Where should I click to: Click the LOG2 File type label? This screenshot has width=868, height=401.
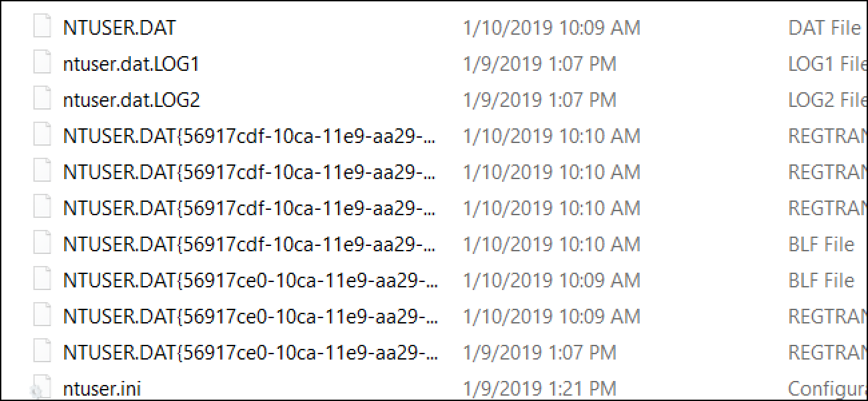click(x=827, y=100)
